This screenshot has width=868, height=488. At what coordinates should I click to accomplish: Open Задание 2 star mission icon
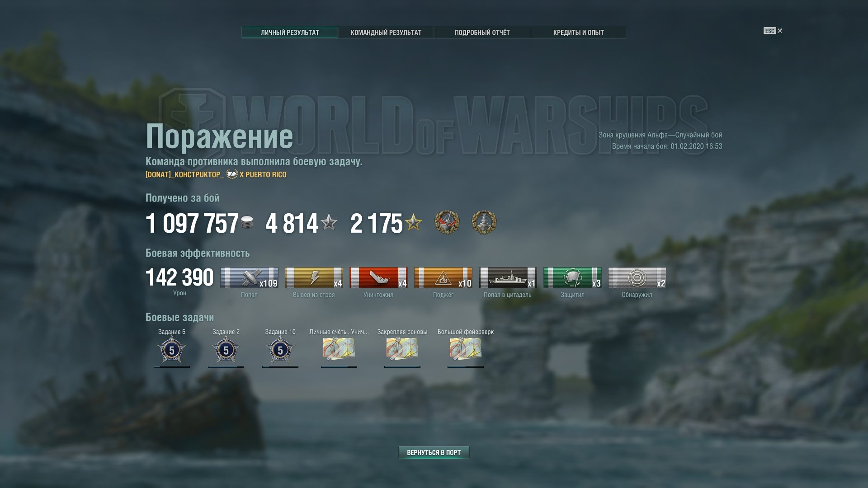point(226,350)
